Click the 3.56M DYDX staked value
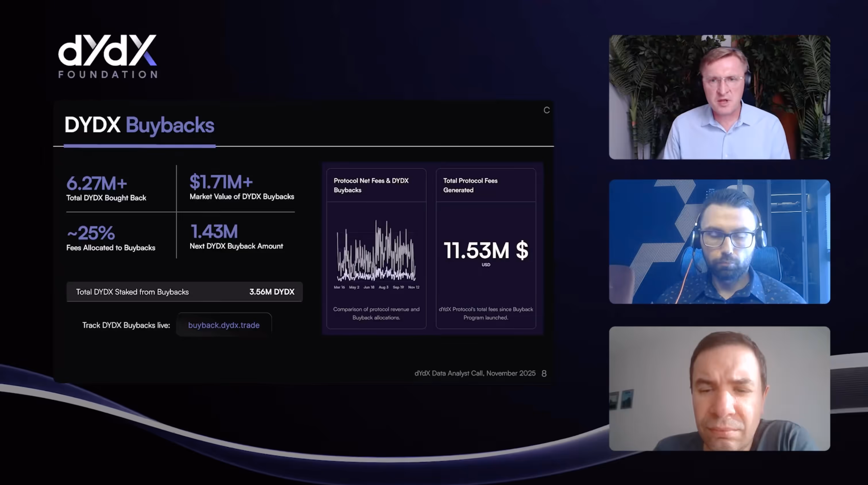The width and height of the screenshot is (868, 485). click(x=272, y=292)
